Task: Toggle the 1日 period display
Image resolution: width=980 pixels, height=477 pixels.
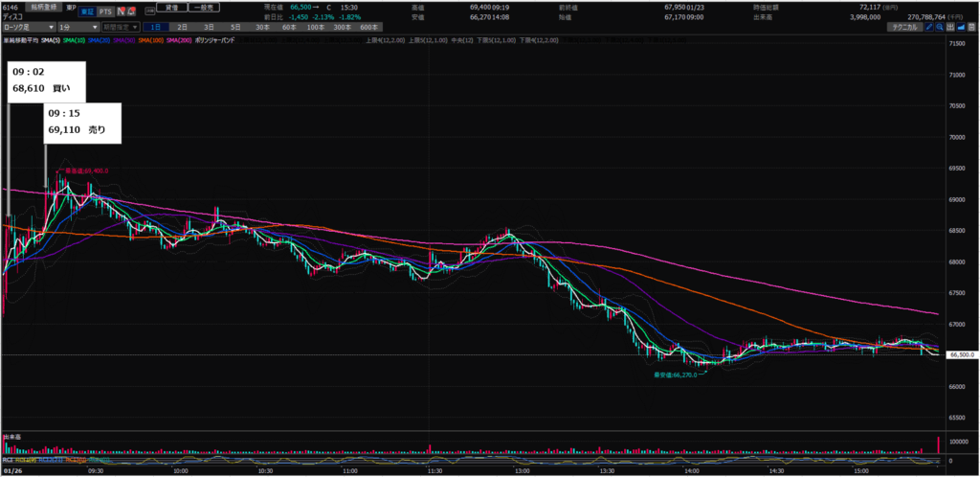Action: click(155, 29)
